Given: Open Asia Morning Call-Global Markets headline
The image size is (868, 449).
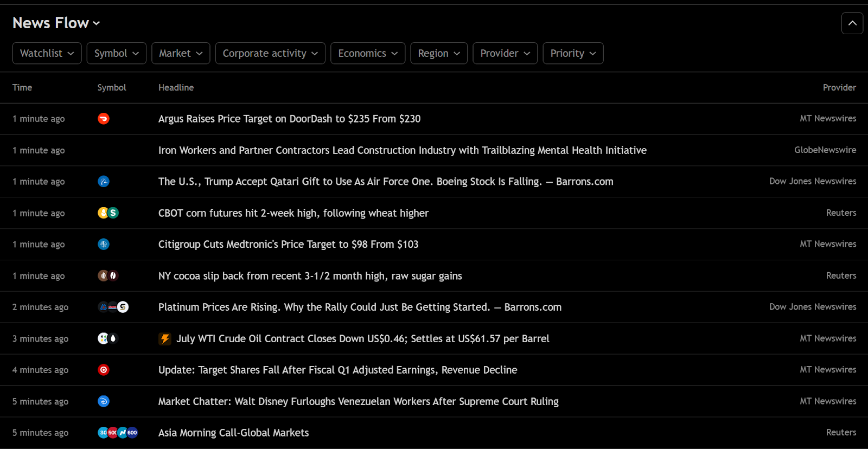Looking at the screenshot, I should [233, 433].
